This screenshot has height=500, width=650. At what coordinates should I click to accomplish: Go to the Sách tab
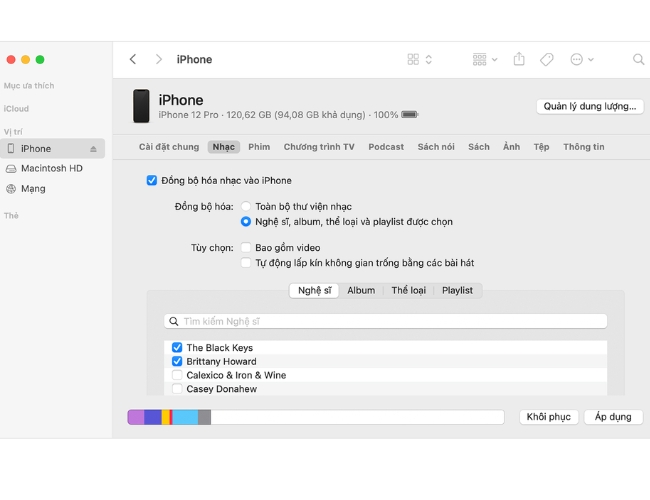point(479,147)
